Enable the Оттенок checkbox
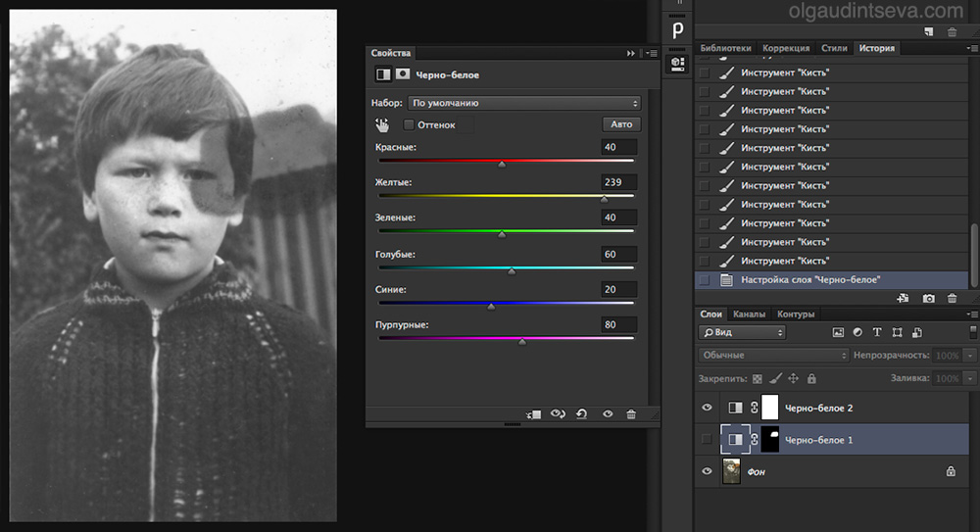The height and width of the screenshot is (532, 980). tap(409, 124)
